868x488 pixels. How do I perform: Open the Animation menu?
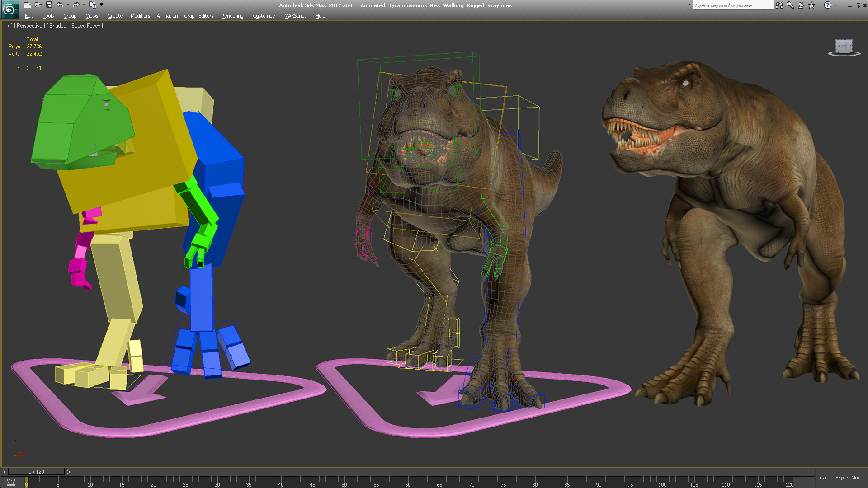167,16
